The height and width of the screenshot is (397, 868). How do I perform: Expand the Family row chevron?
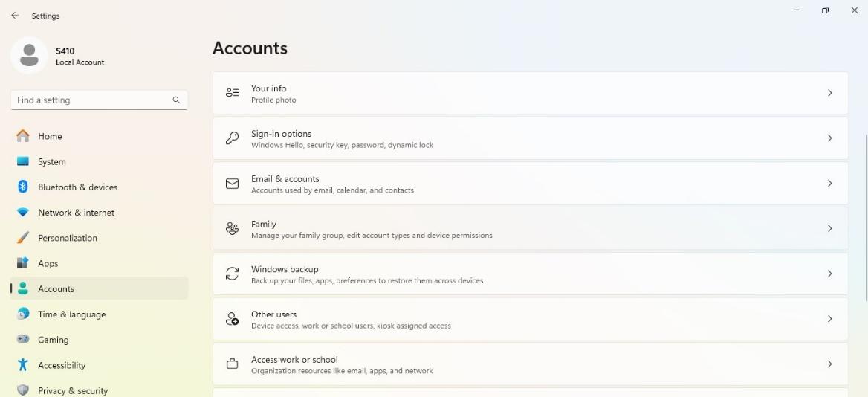829,228
